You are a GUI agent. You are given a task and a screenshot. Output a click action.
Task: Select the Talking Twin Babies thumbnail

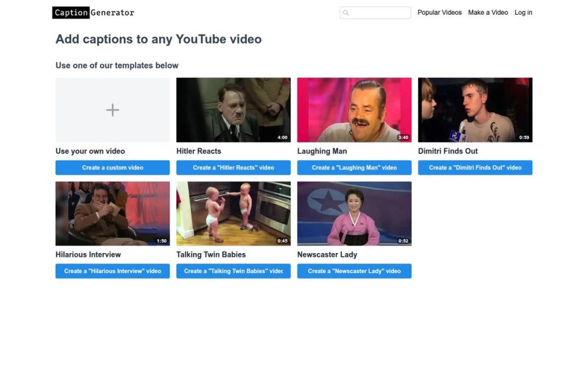233,214
